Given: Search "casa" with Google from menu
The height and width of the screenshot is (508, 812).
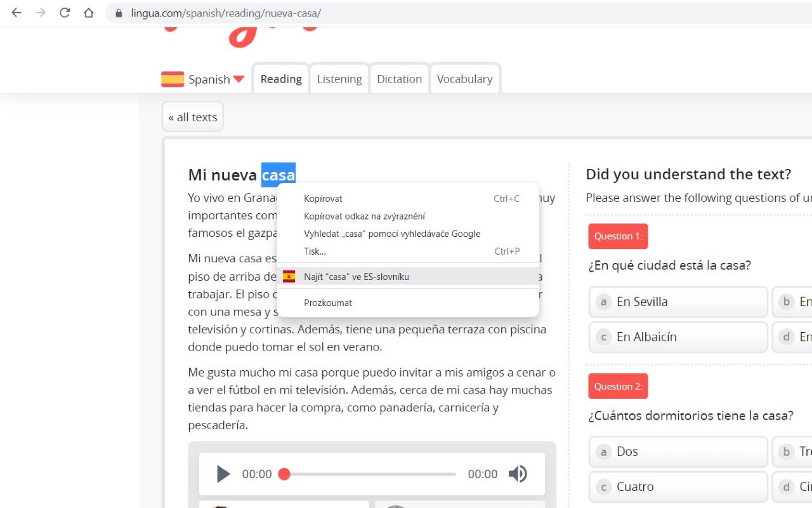Looking at the screenshot, I should pos(408,234).
